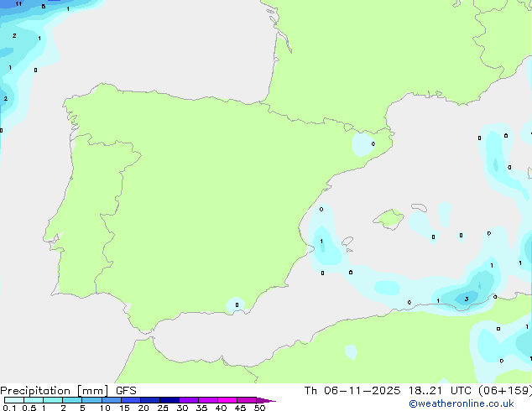This screenshot has height=411, width=532.
Task: Click the 45 to 50 mm legend swatch
Action: pos(247,400)
